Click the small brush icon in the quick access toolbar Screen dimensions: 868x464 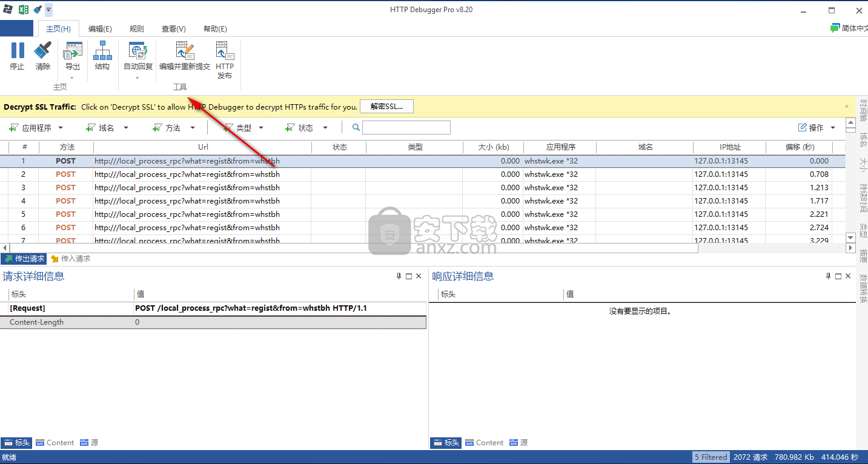(38, 10)
